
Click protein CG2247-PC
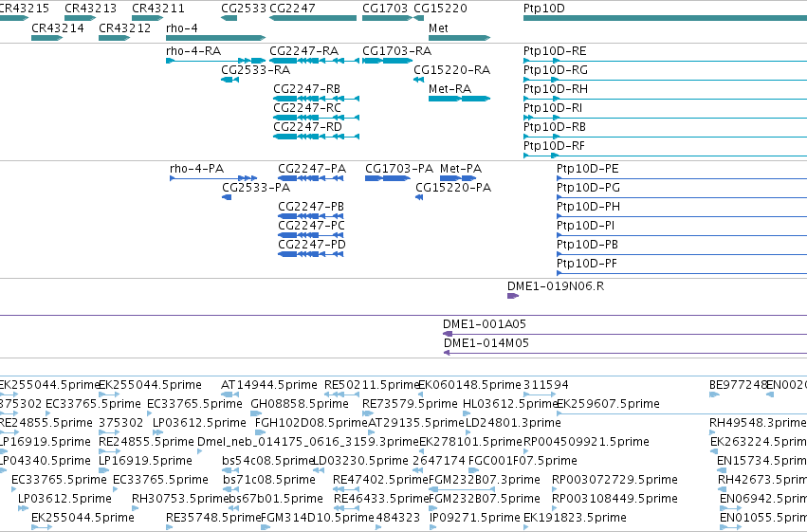(x=311, y=235)
